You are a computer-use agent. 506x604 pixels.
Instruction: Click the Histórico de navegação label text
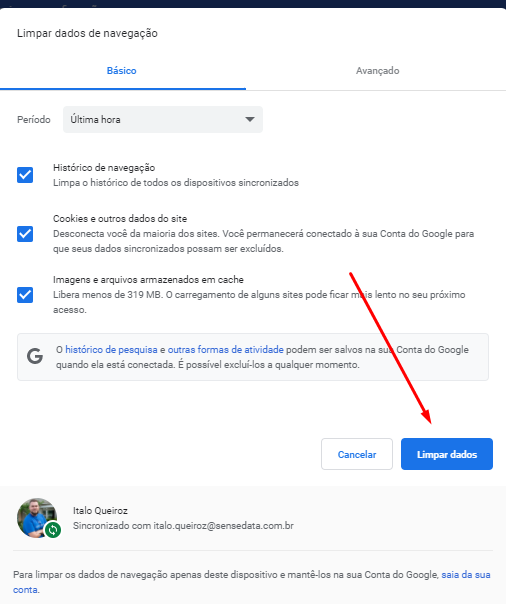(x=104, y=168)
